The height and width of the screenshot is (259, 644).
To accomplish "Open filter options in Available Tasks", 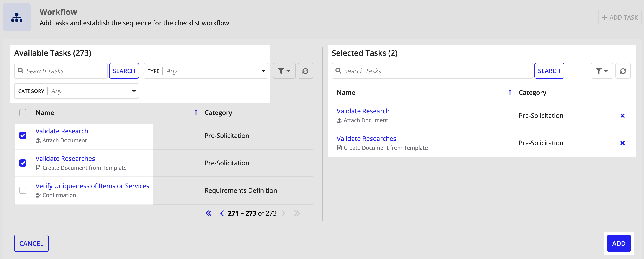I will [x=284, y=71].
